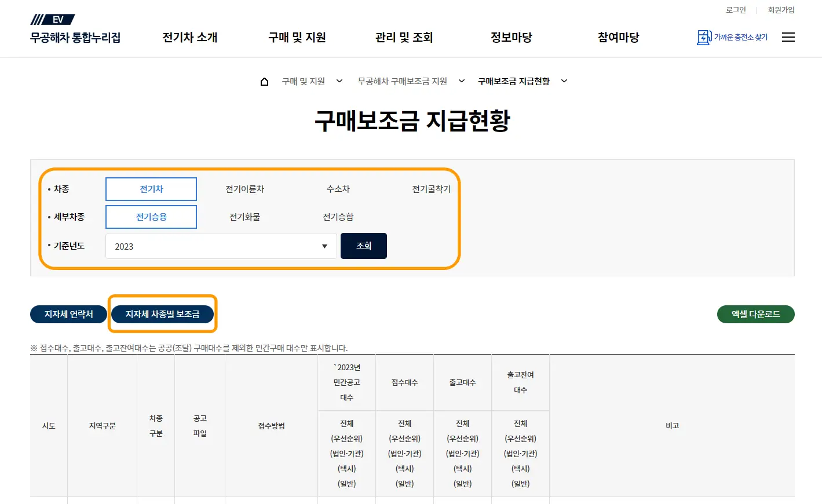The width and height of the screenshot is (822, 504).
Task: Select 수소차 vehicle type
Action: tap(338, 188)
